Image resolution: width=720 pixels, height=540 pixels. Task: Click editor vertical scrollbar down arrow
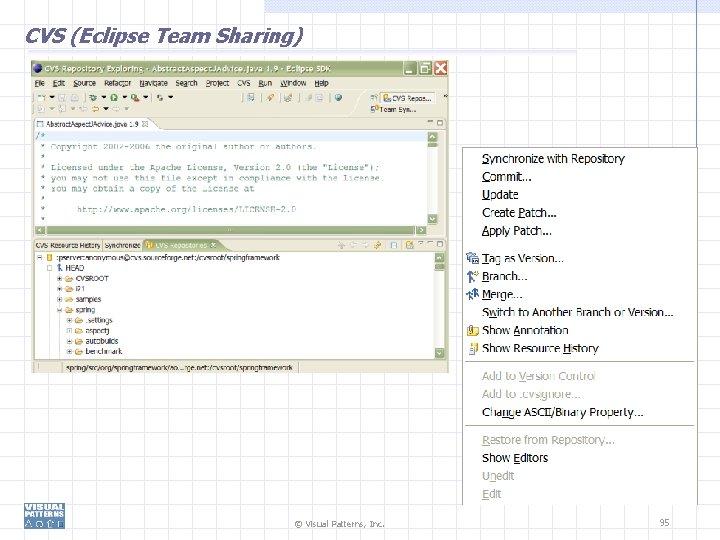point(433,219)
